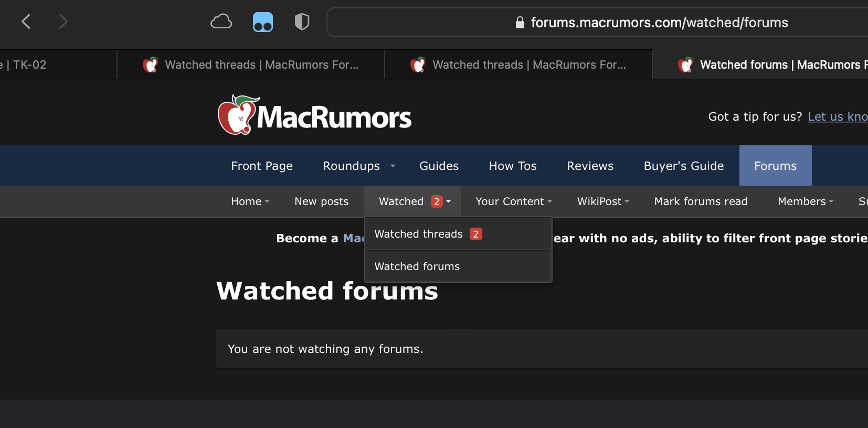The height and width of the screenshot is (428, 868).
Task: Open the Front Page nav link
Action: 262,166
